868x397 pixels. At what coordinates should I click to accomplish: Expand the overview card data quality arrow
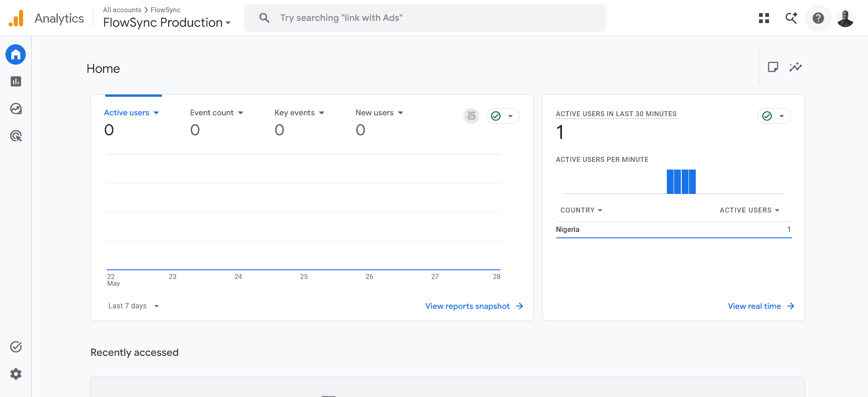click(x=510, y=116)
